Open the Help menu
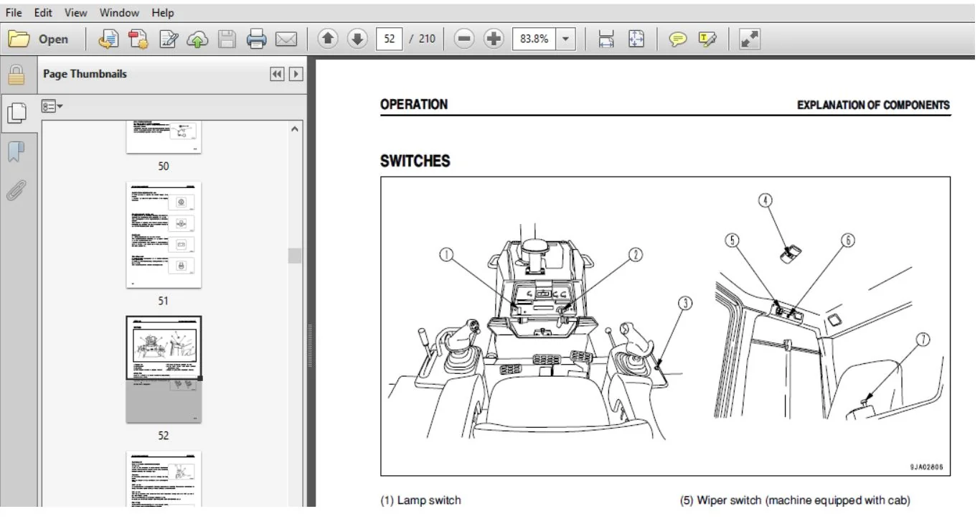 pyautogui.click(x=163, y=13)
